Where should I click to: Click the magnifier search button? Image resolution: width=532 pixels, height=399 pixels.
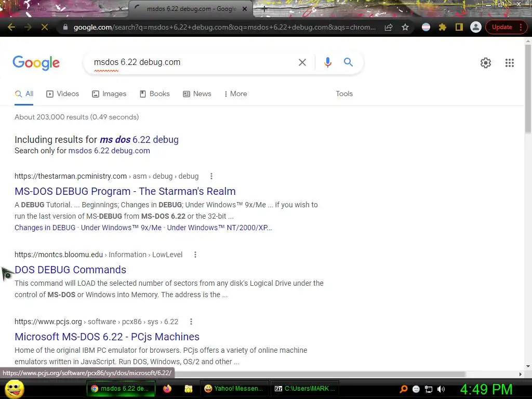click(x=348, y=62)
